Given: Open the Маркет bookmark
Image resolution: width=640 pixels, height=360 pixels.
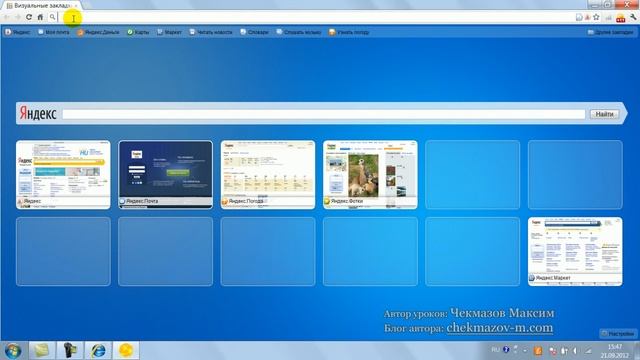Looking at the screenshot, I should pyautogui.click(x=169, y=32).
